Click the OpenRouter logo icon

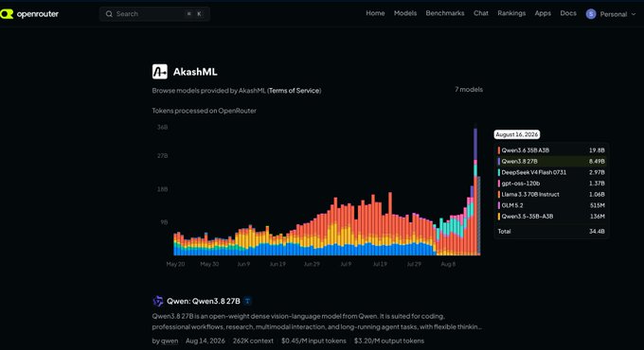click(7, 14)
